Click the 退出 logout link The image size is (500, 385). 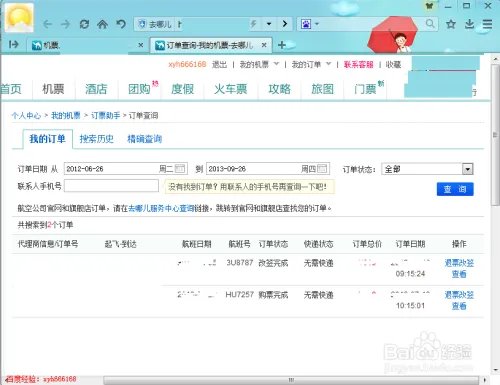point(219,64)
